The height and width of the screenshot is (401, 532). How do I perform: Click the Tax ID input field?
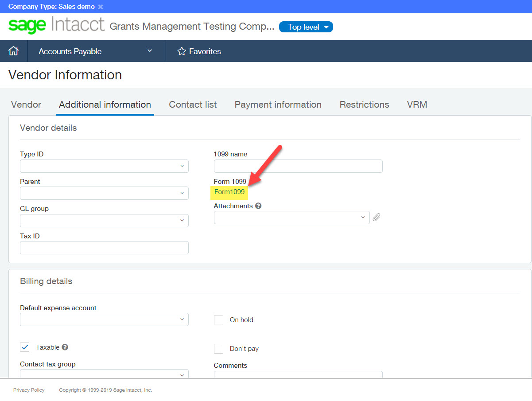point(104,248)
